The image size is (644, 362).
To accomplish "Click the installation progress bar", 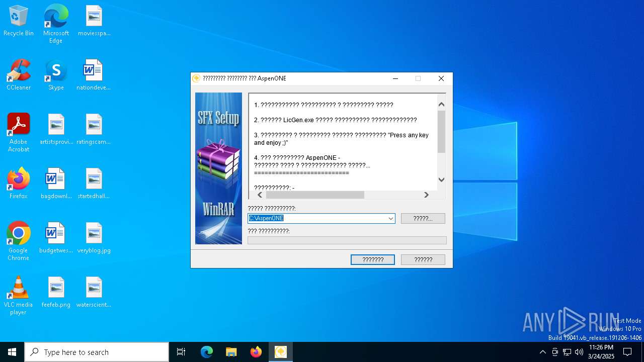I will tap(347, 240).
